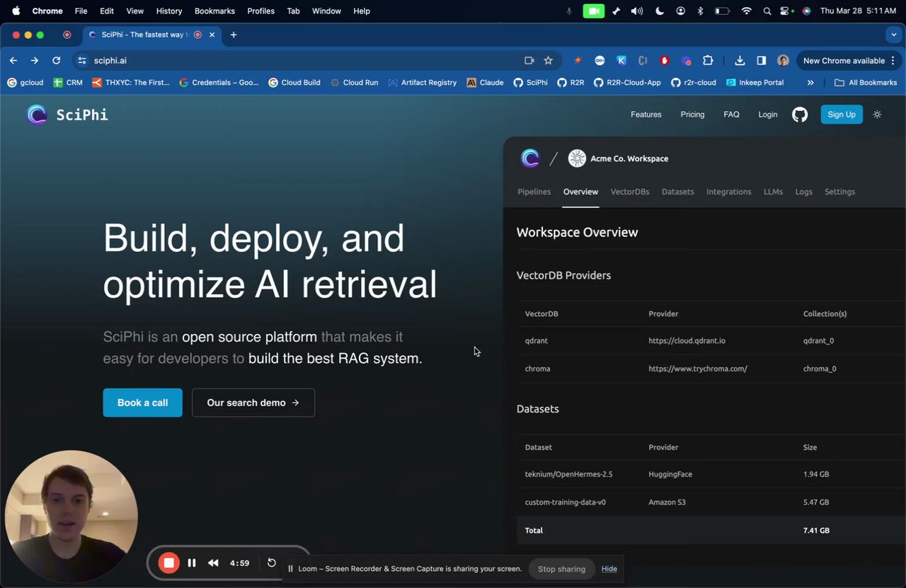Click the Acme Co. Workspace avatar icon
The height and width of the screenshot is (588, 906).
pos(578,158)
